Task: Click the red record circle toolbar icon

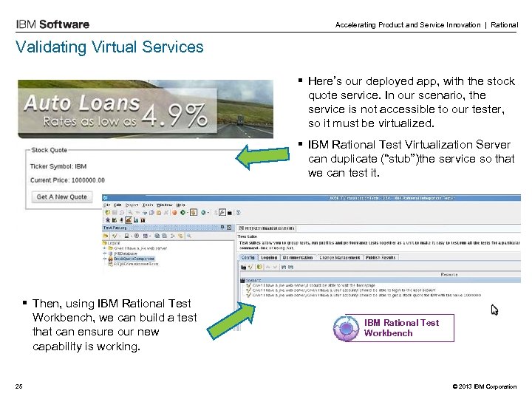Action: [174, 212]
